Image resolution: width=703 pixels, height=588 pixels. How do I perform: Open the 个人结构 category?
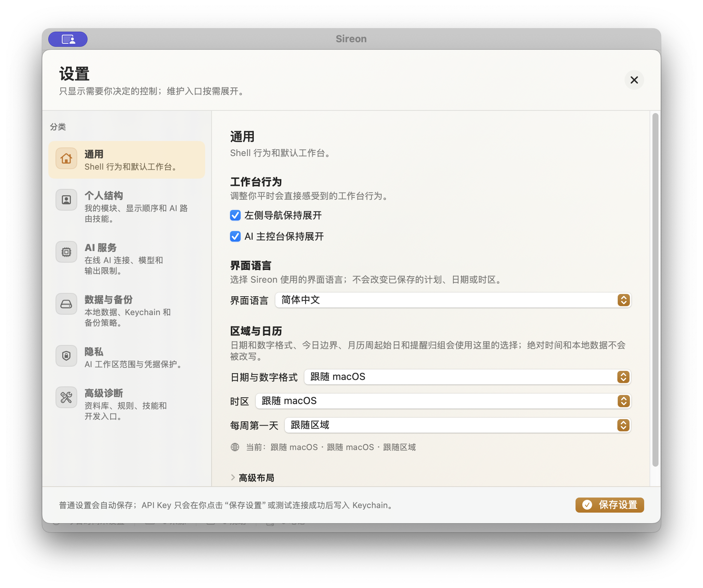tap(127, 207)
